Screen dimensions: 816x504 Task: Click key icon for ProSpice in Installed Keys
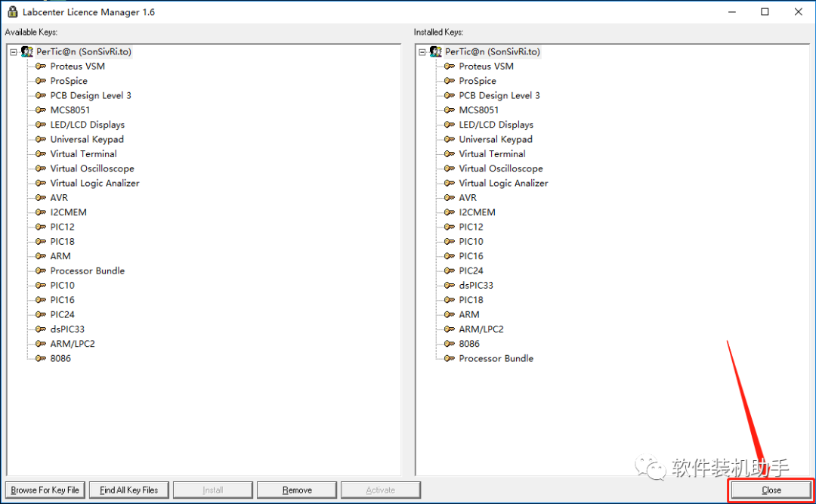point(449,81)
